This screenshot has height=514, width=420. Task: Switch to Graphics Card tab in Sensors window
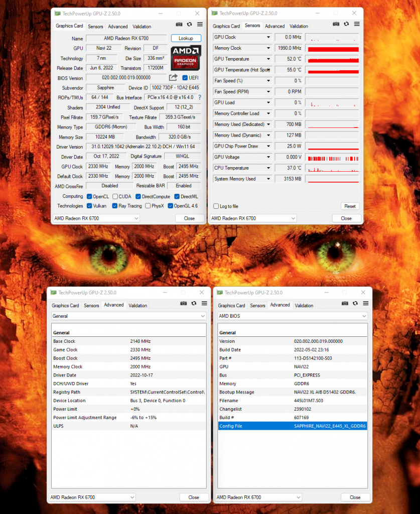pyautogui.click(x=226, y=26)
